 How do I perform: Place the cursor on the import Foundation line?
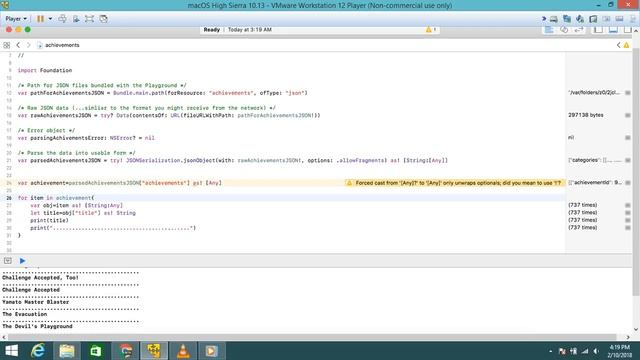pyautogui.click(x=45, y=70)
